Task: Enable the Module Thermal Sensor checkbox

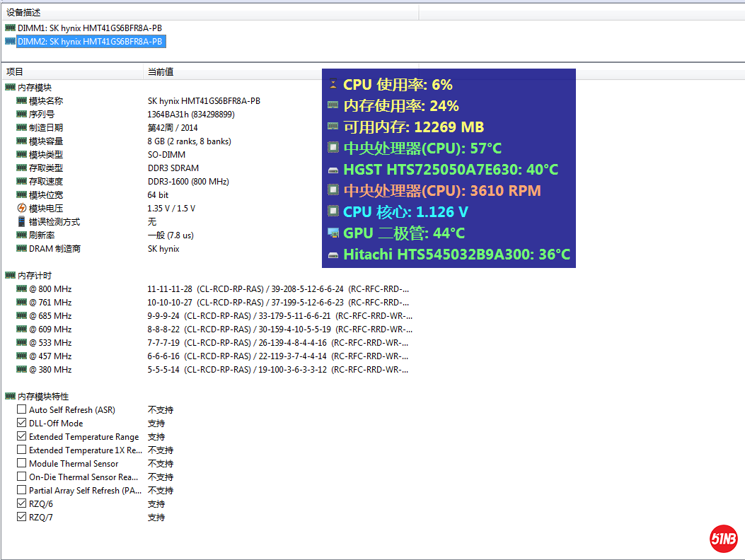Action: coord(22,464)
